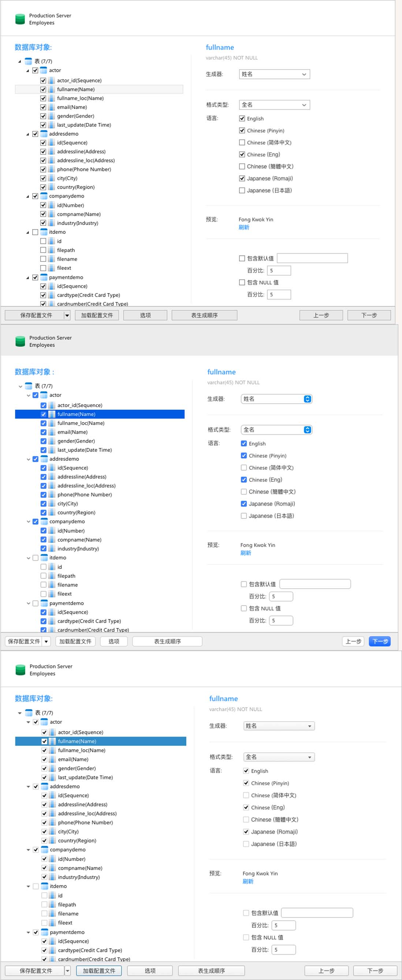Viewport: 402px width, 980px height.
Task: Open the 生成器 dropdown with blue stepper arrows
Action: coord(307,399)
